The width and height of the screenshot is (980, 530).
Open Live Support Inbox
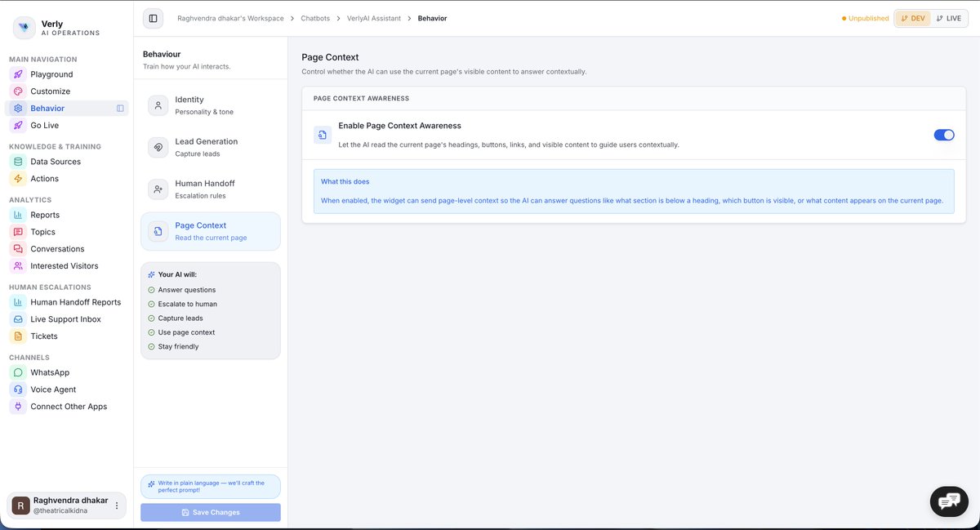[x=66, y=319]
